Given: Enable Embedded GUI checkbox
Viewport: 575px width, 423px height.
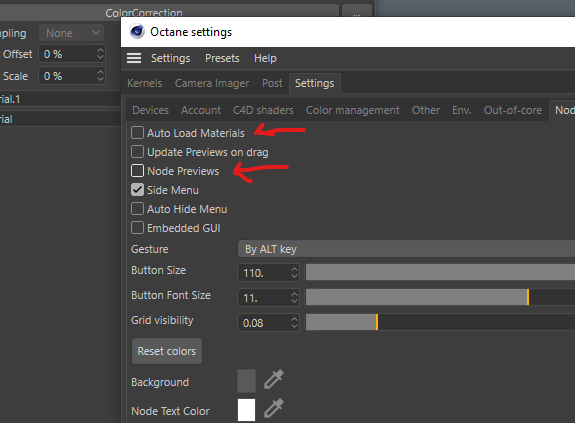Looking at the screenshot, I should (137, 228).
